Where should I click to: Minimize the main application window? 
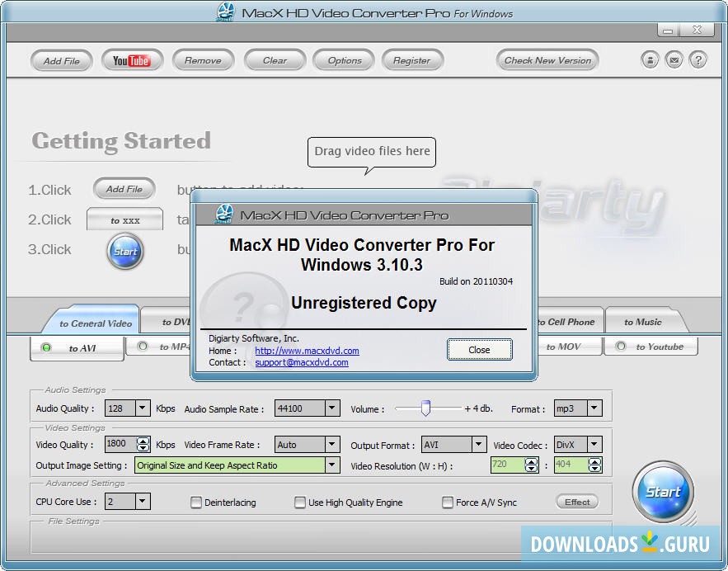(x=668, y=31)
